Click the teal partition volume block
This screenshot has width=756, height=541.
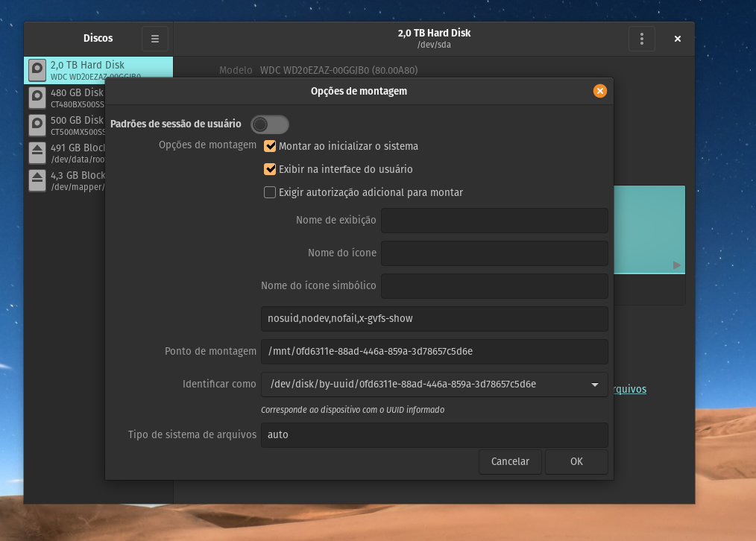tap(649, 230)
